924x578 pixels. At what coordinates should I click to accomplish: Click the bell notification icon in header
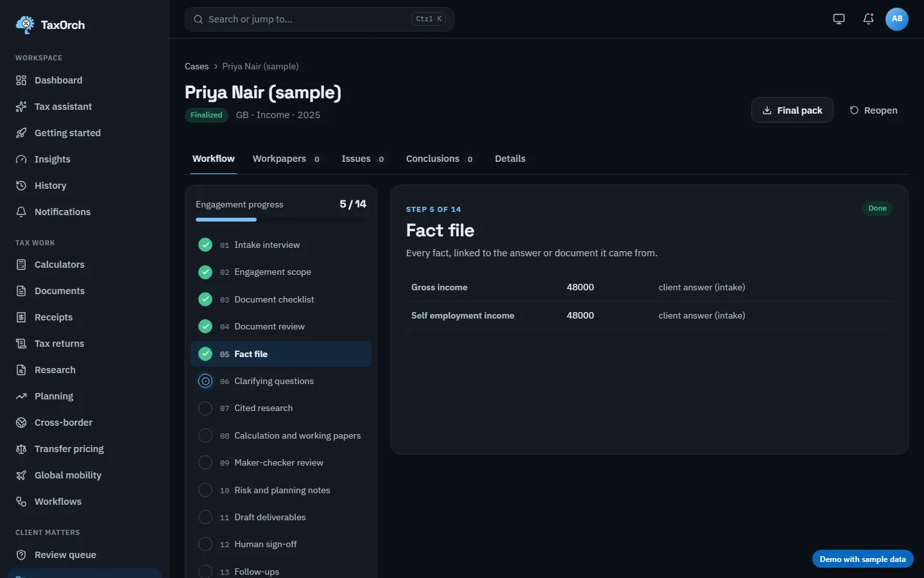(868, 19)
